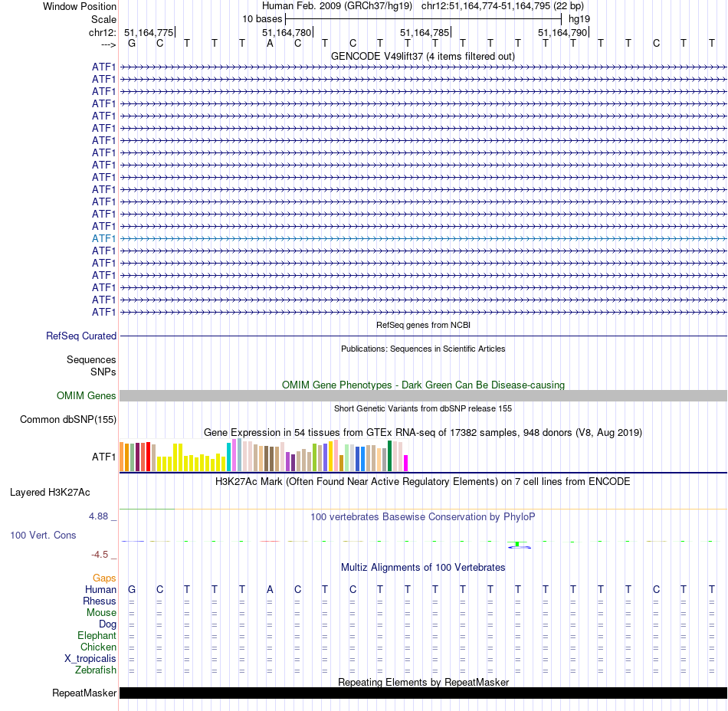Click the Dog alignment row label
The height and width of the screenshot is (711, 728).
tap(107, 624)
